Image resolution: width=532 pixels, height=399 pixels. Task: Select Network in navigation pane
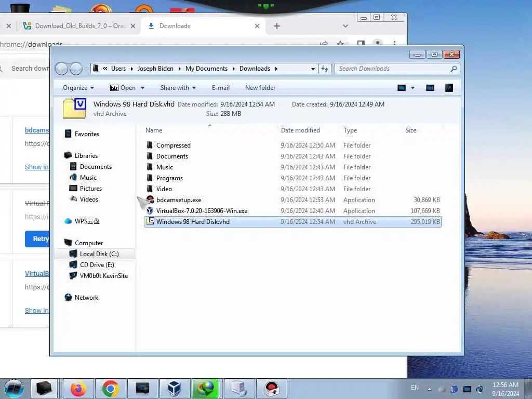(x=86, y=298)
